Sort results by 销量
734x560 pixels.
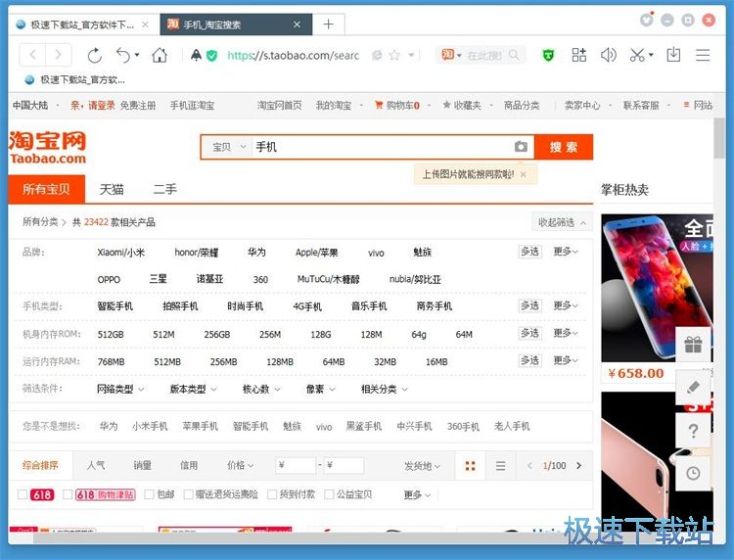tap(142, 465)
